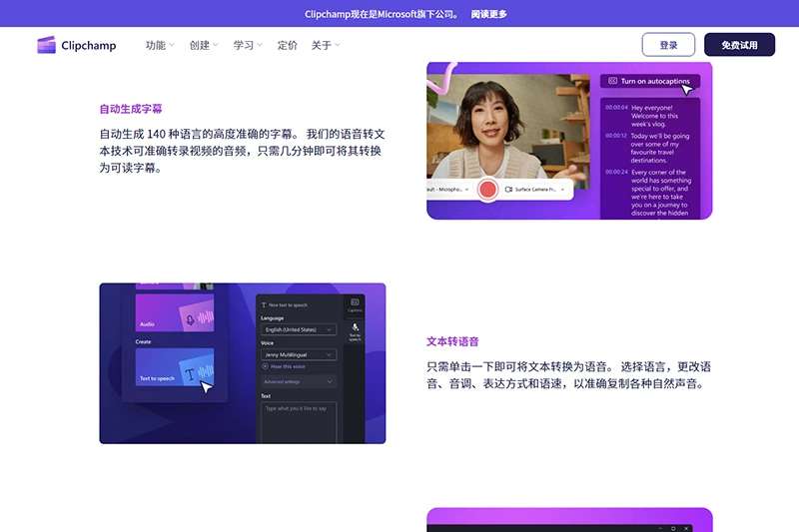Click the New text to speech T icon

pyautogui.click(x=264, y=305)
